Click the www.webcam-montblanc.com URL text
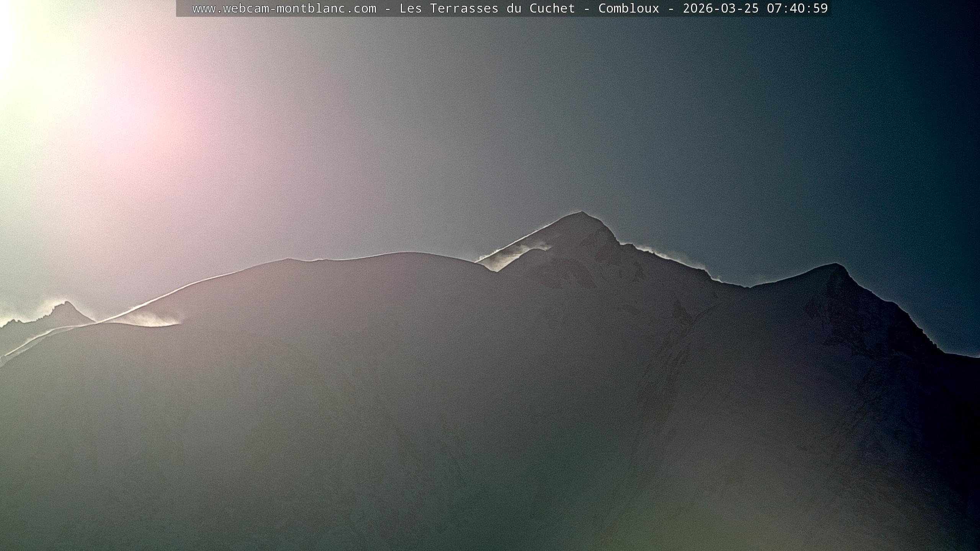The height and width of the screenshot is (551, 980). pyautogui.click(x=284, y=8)
